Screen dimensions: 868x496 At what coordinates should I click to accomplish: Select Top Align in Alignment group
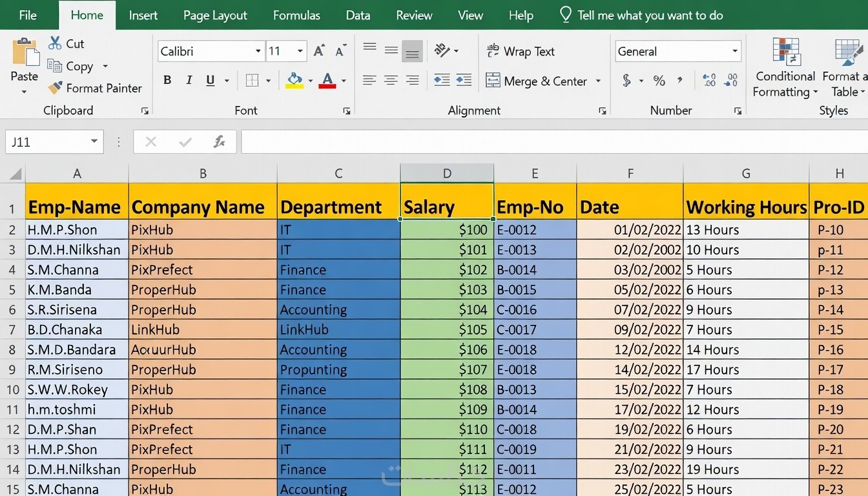point(369,48)
